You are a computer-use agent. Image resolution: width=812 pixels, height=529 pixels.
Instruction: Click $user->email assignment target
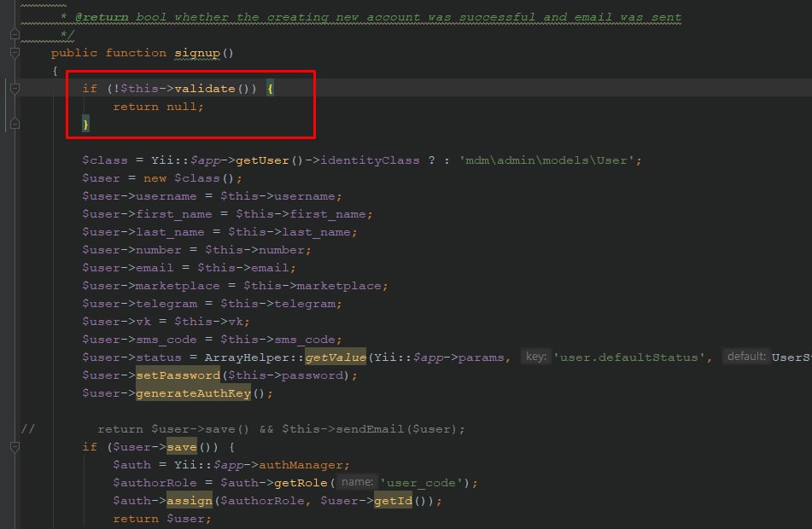coord(127,268)
